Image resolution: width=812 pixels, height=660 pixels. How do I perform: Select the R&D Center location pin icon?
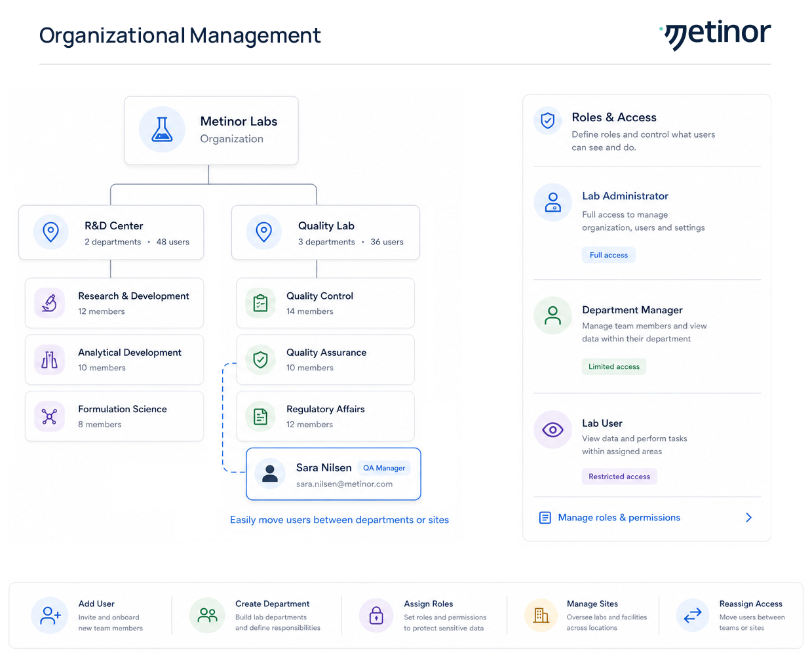pos(50,231)
